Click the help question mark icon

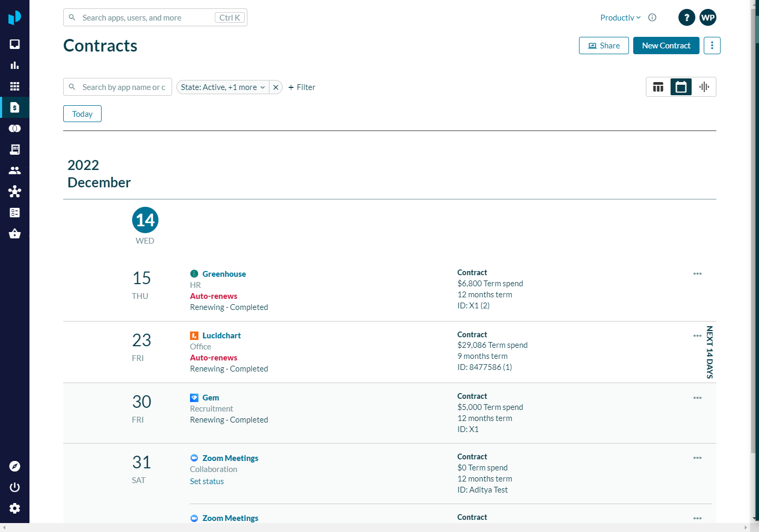[x=686, y=17]
